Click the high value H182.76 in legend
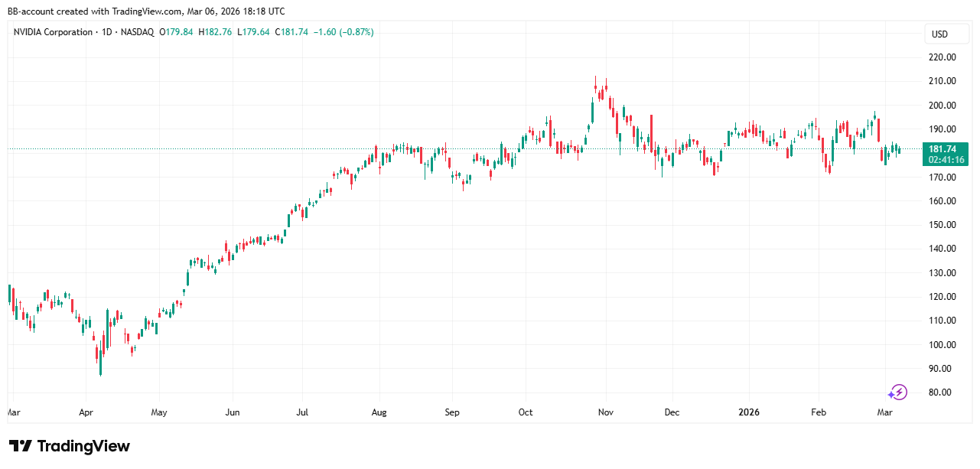980x469 pixels. pyautogui.click(x=216, y=32)
